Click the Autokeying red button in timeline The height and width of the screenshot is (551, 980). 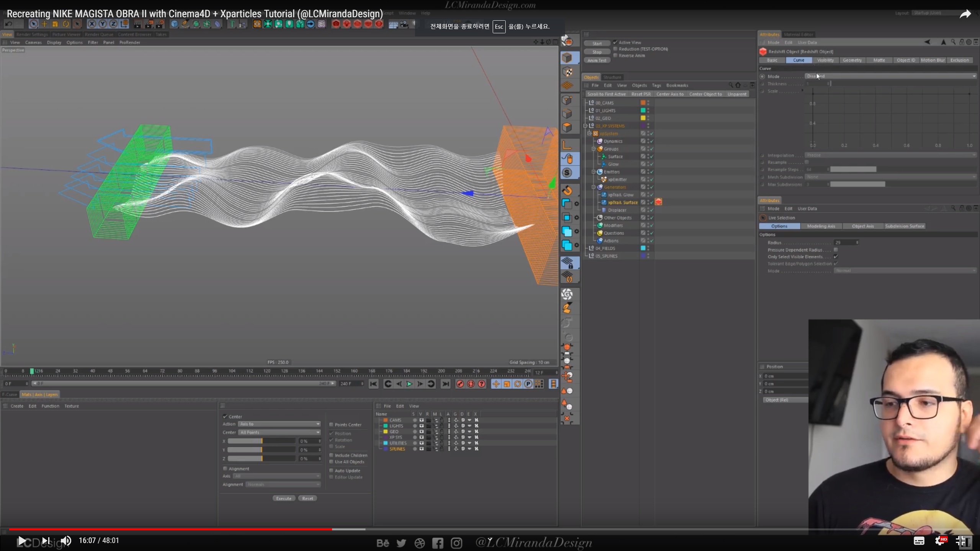(x=471, y=384)
